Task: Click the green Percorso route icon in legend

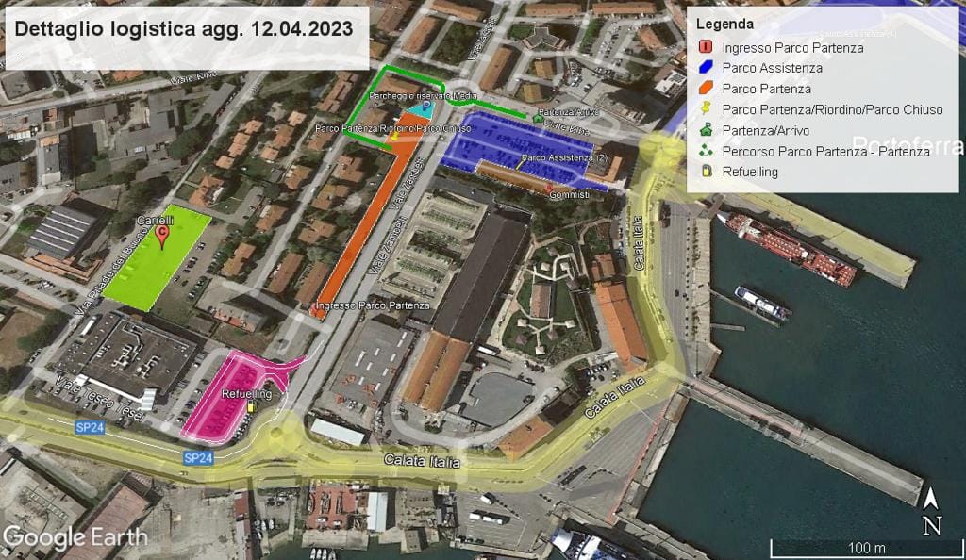Action: [x=705, y=151]
